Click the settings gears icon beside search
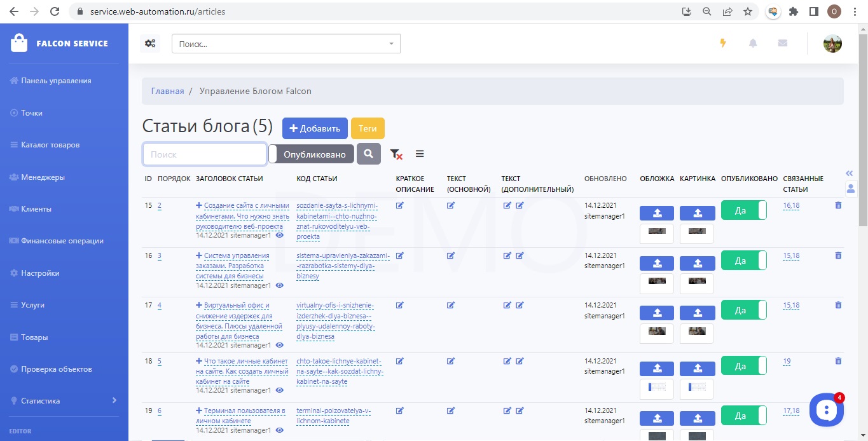Image resolution: width=868 pixels, height=441 pixels. coord(150,43)
